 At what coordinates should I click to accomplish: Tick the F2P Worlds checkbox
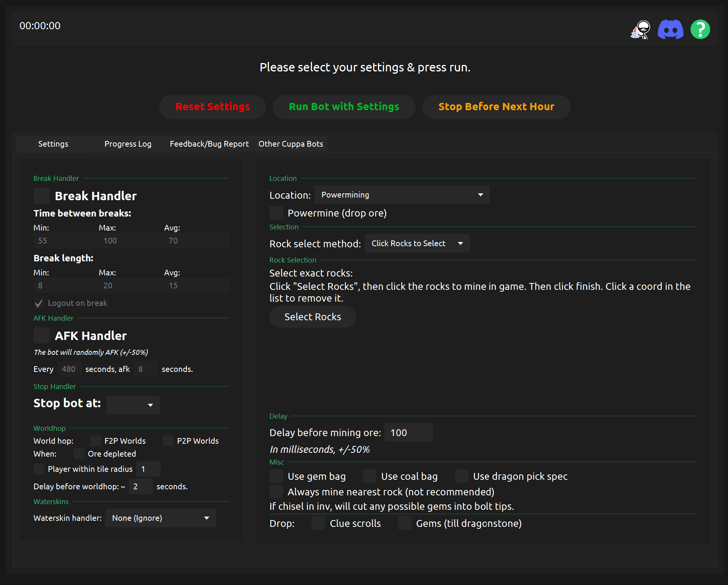pos(95,441)
